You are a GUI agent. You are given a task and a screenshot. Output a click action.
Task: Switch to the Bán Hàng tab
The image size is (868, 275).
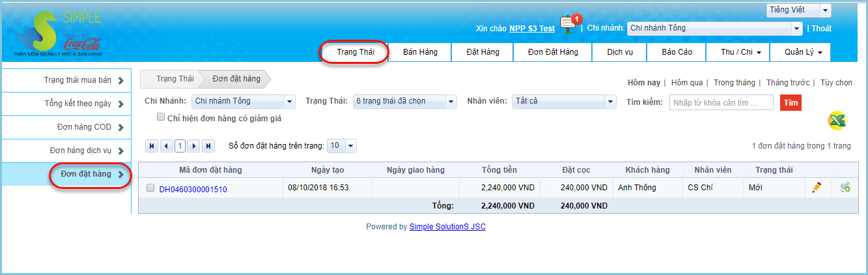(420, 52)
